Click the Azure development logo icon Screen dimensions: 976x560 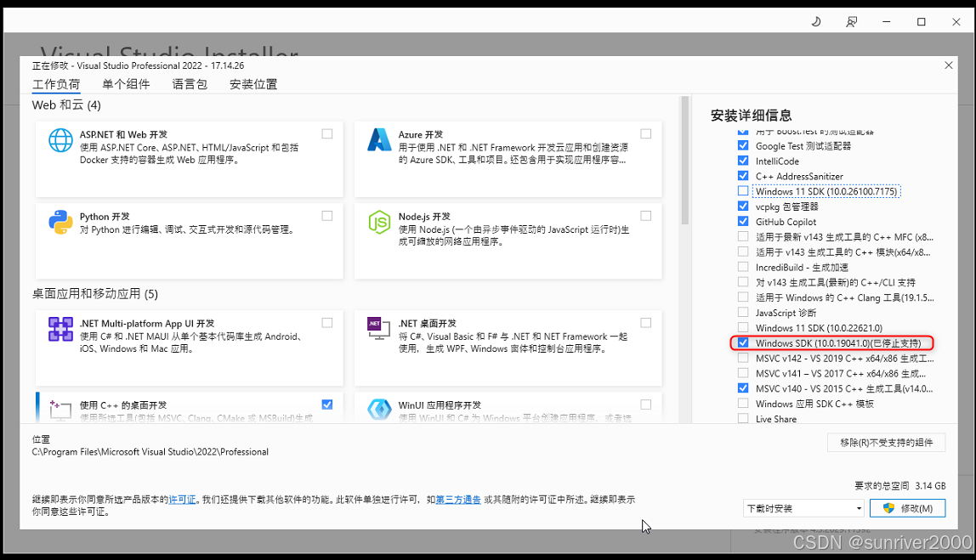point(379,140)
